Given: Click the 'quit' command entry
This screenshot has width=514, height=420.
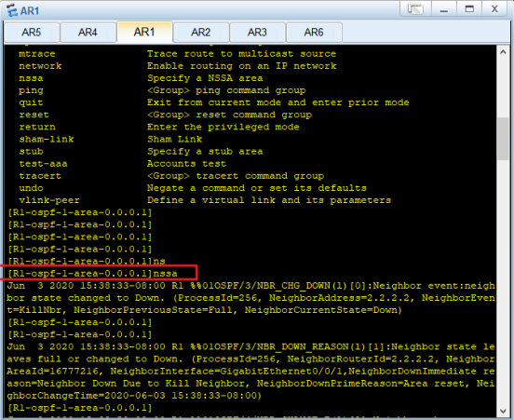Looking at the screenshot, I should (31, 102).
